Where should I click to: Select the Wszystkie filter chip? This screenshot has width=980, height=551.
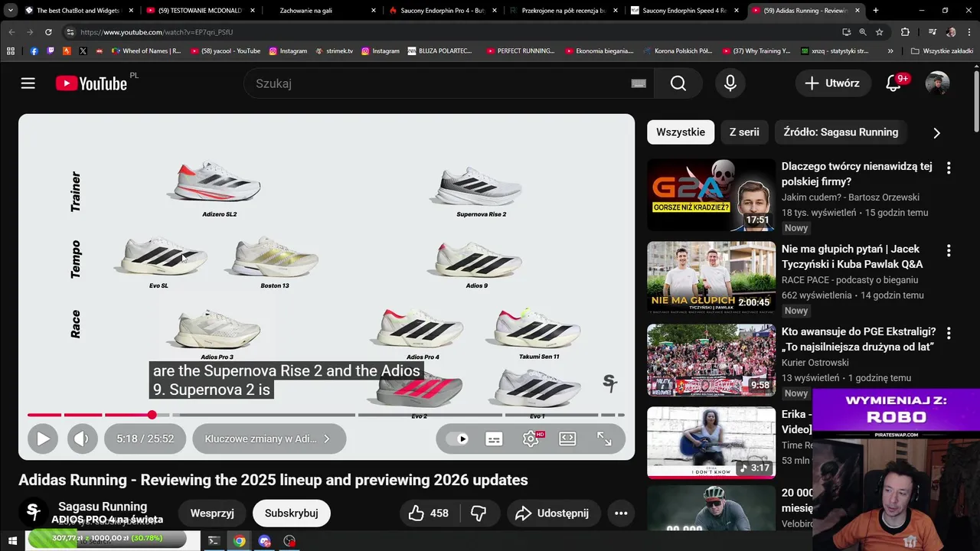(x=681, y=132)
